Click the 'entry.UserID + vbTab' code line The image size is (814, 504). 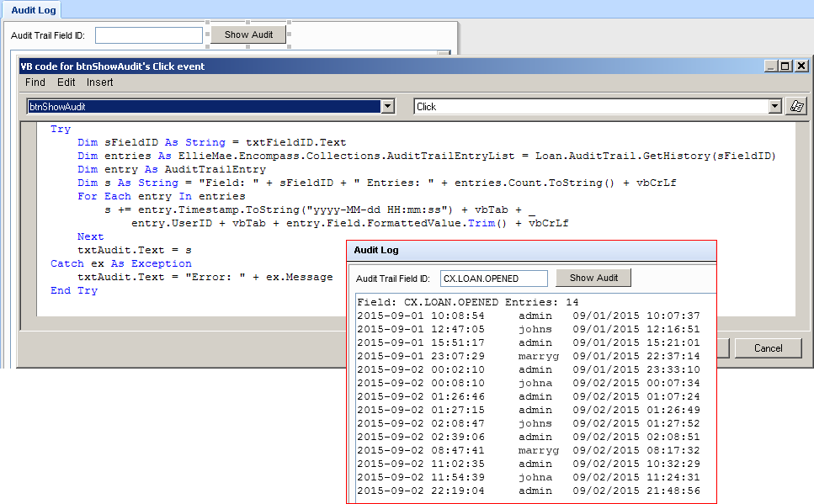pyautogui.click(x=349, y=223)
